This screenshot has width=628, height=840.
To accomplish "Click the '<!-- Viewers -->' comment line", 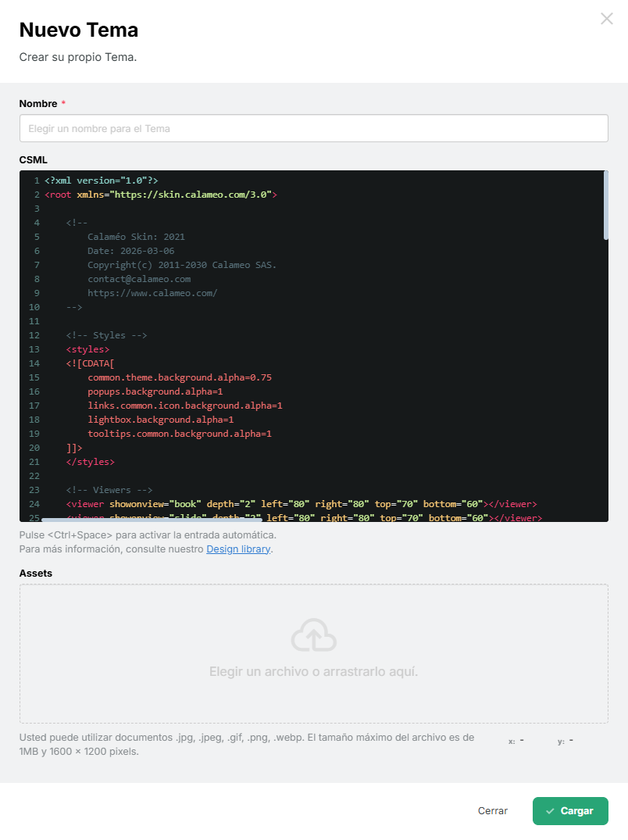I will (x=109, y=490).
